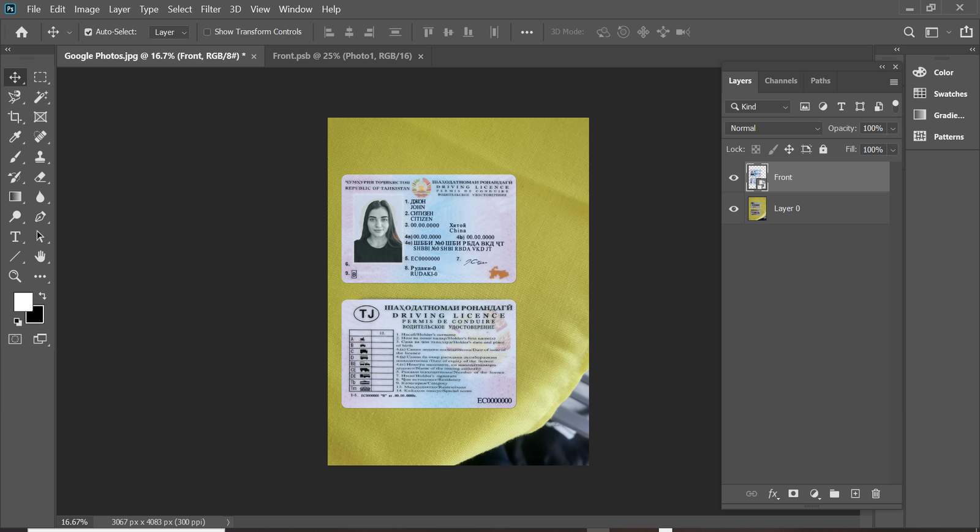Open the Filter menu

(210, 9)
